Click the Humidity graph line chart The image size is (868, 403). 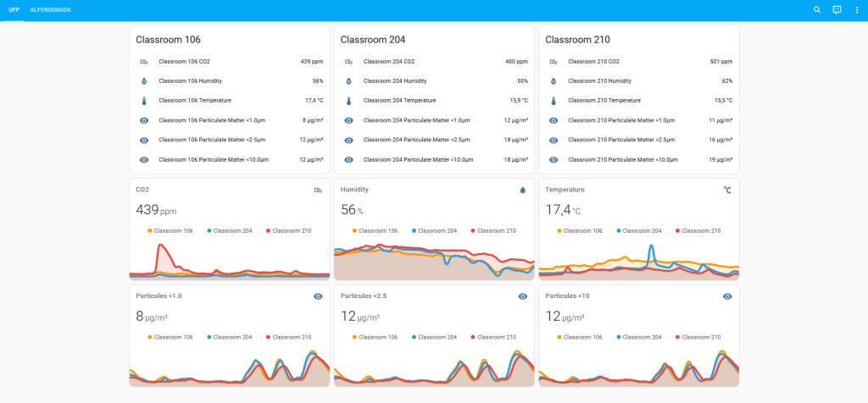(x=435, y=260)
